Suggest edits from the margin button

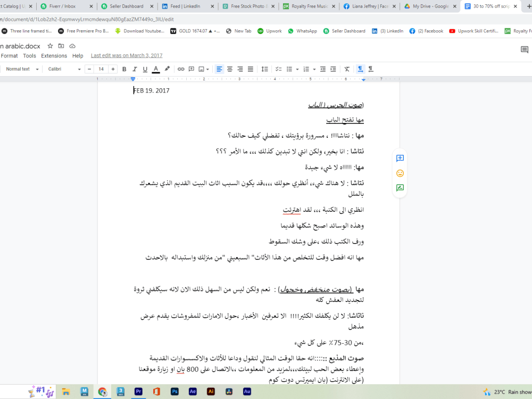coord(400,188)
